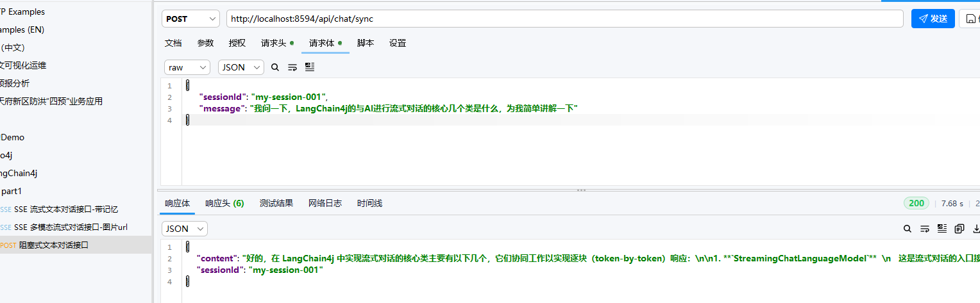Click the "content" line in response body

[588, 259]
